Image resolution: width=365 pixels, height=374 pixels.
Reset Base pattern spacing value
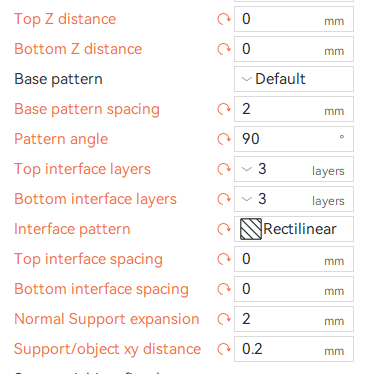pyautogui.click(x=224, y=109)
